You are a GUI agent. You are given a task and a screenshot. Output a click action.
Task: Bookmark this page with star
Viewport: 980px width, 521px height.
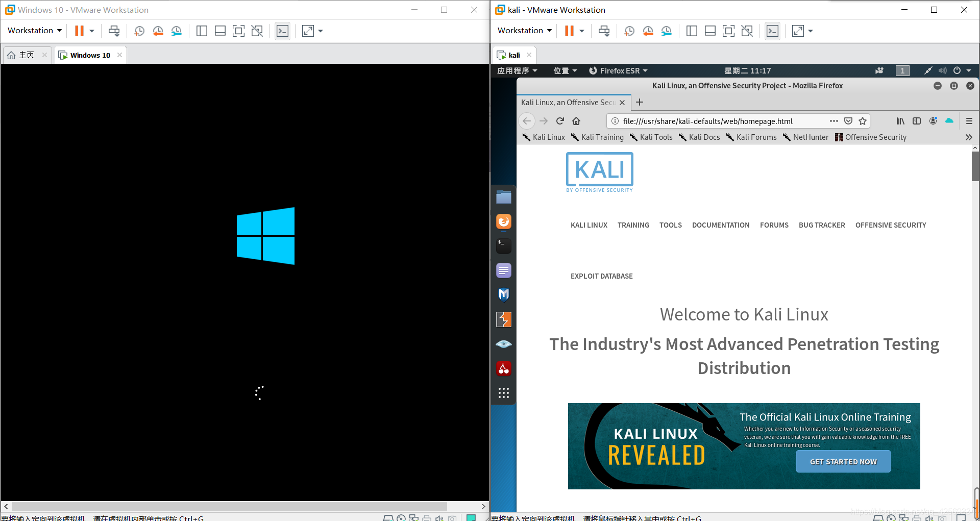point(863,121)
